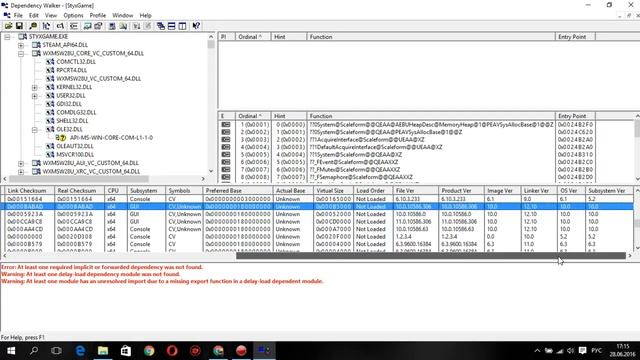Open Opera browser from the taskbar
This screenshot has width=640, height=360.
pyautogui.click(x=172, y=351)
